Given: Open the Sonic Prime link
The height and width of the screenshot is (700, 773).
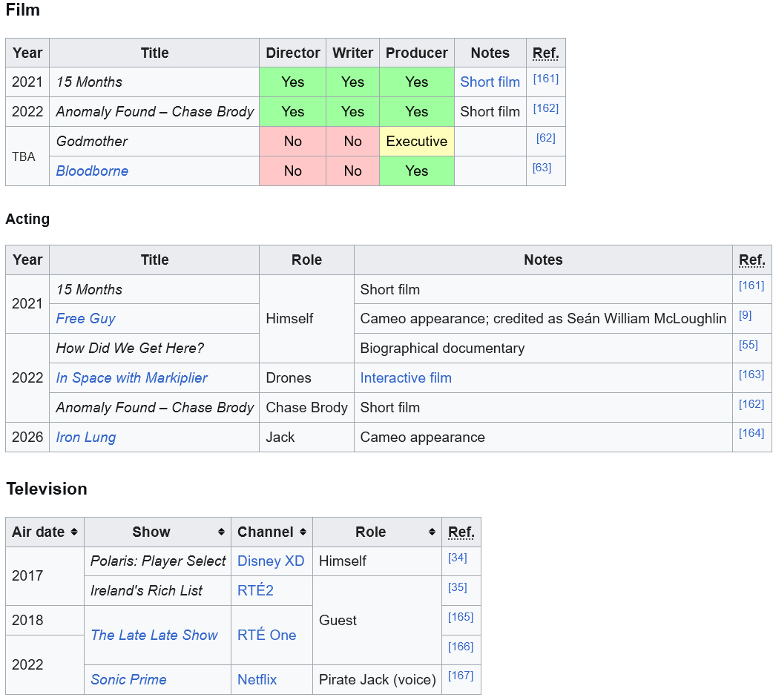Looking at the screenshot, I should click(128, 680).
